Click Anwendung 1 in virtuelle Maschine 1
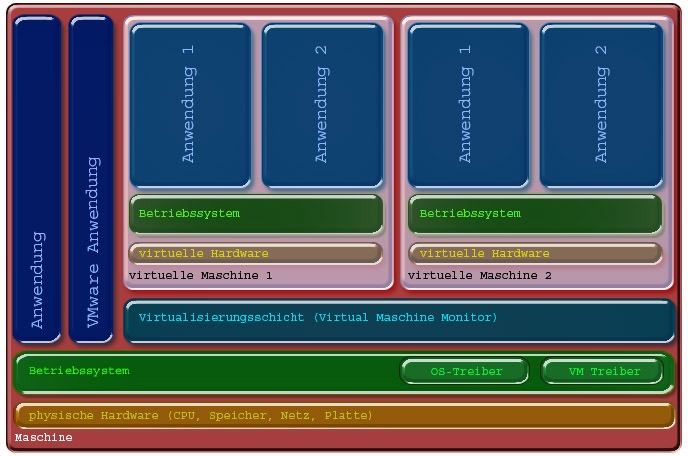688x456 pixels. click(190, 105)
